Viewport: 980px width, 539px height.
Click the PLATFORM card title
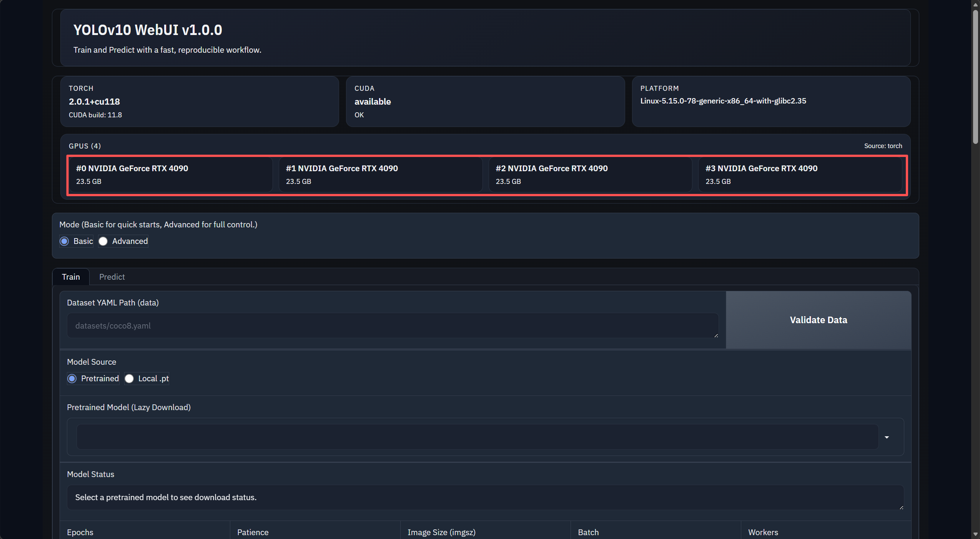pos(659,88)
